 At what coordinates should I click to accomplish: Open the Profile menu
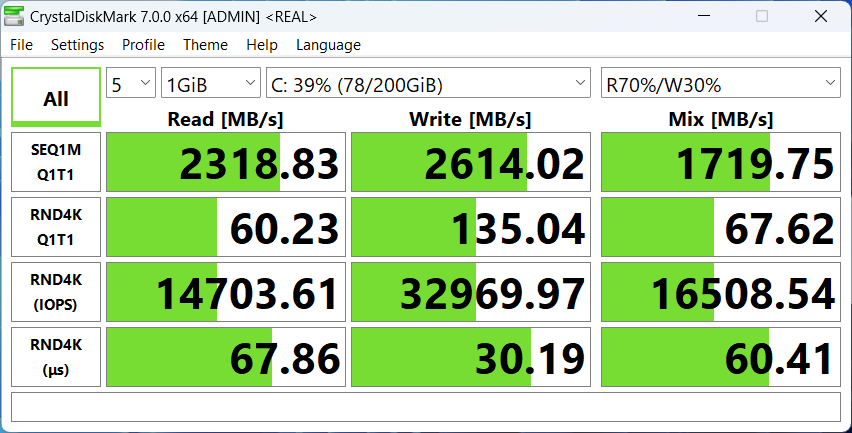[x=143, y=45]
